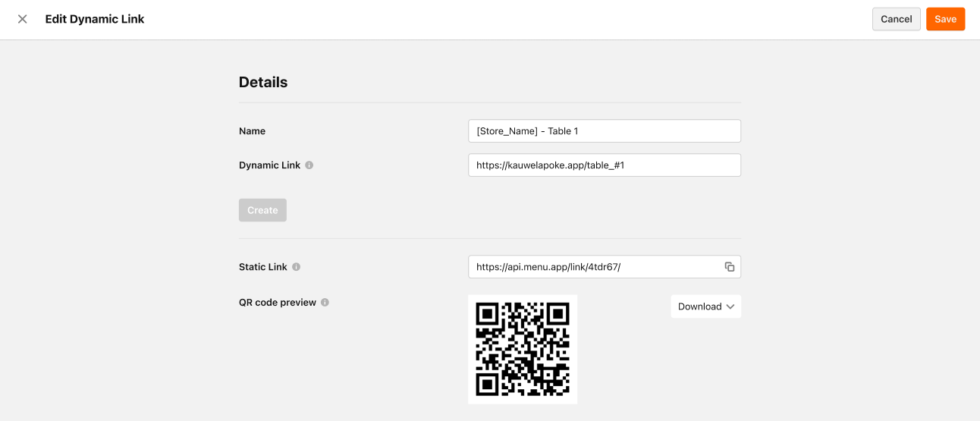Click the "Edit Dynamic Link" title text
980x421 pixels.
coord(95,19)
